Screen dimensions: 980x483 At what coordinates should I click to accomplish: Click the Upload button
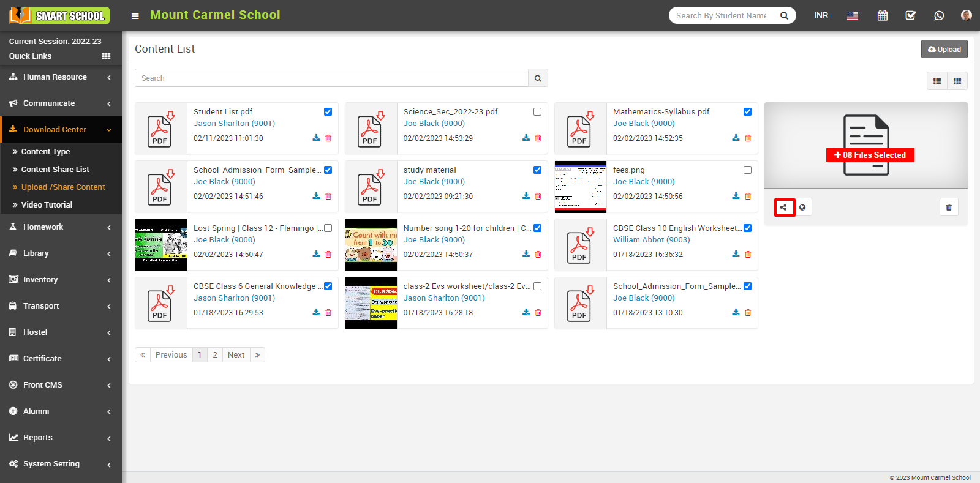tap(944, 50)
